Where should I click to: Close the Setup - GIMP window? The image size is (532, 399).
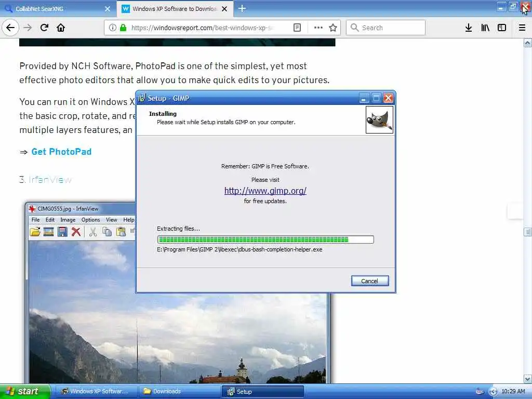388,98
